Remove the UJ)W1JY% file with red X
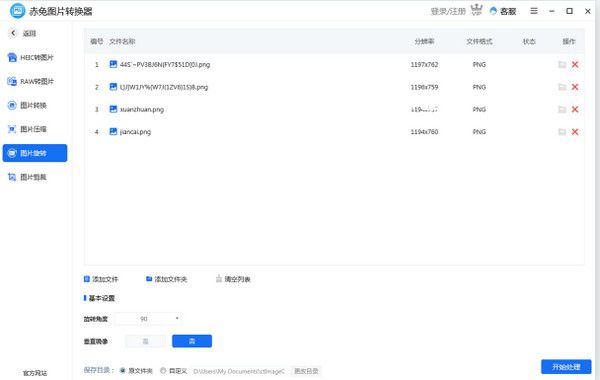The width and height of the screenshot is (600, 380). tap(575, 87)
